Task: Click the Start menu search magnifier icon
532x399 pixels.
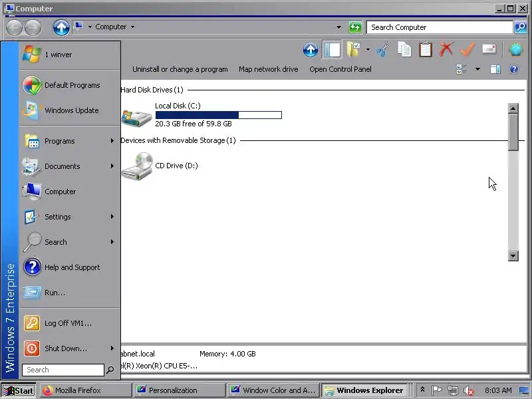Action: pyautogui.click(x=110, y=370)
